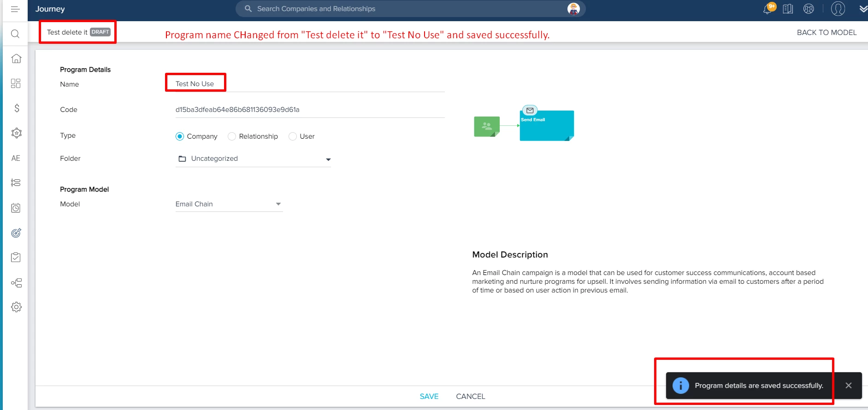Click the blue Send Email node
Viewport: 868px width, 410px height.
pos(547,126)
